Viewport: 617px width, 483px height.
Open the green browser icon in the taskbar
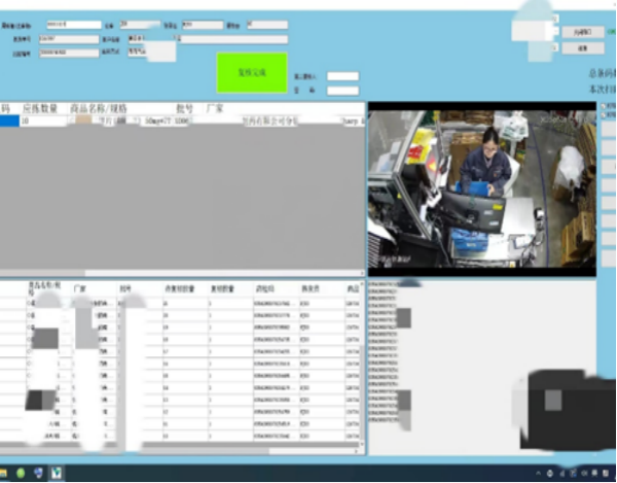point(21,472)
